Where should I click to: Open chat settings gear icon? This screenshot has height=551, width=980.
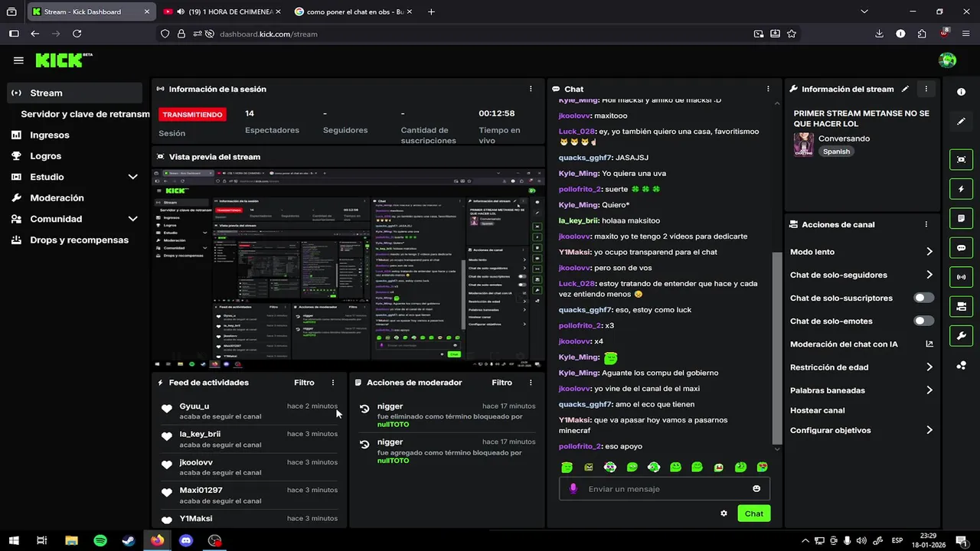click(724, 514)
